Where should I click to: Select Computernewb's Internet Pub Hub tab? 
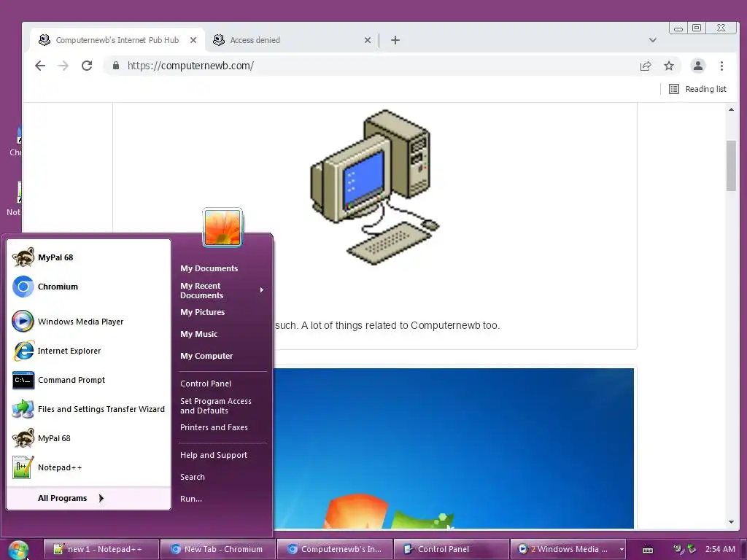pos(117,40)
